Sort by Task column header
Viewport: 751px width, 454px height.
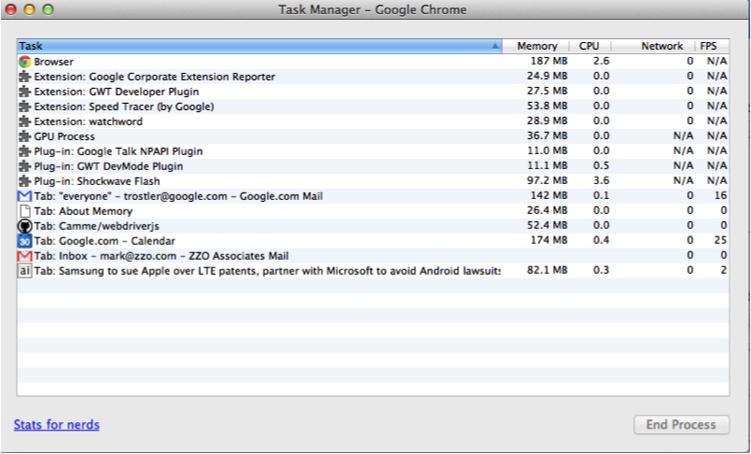(x=260, y=46)
